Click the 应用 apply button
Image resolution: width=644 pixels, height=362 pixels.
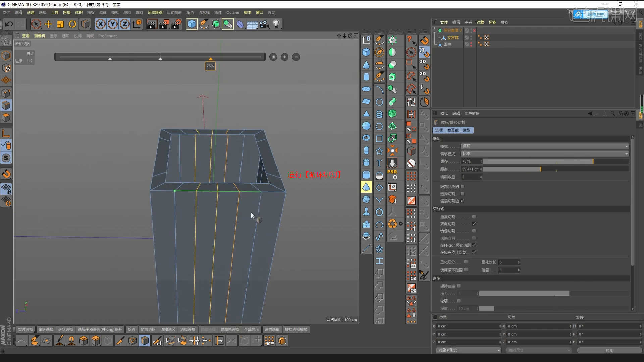[609, 350]
